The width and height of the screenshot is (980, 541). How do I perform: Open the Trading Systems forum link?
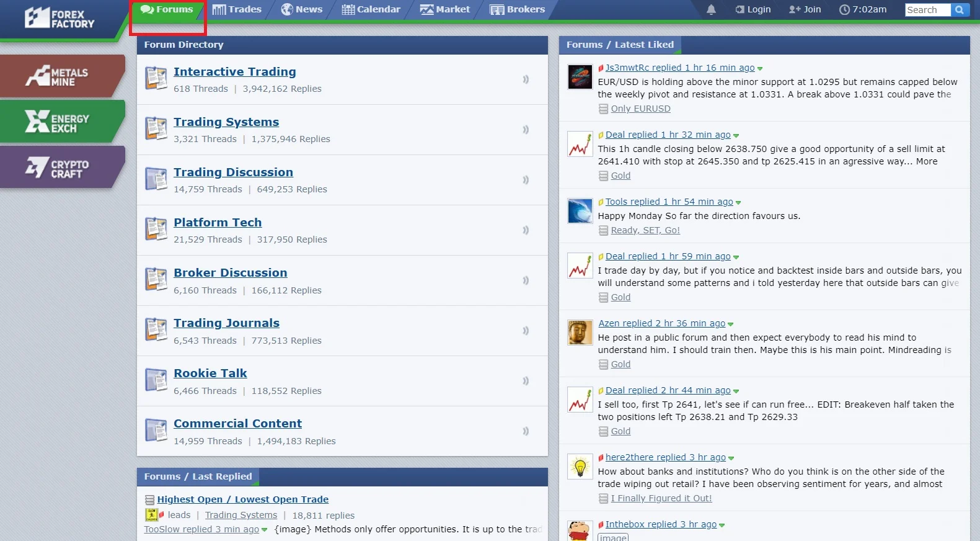pos(226,122)
